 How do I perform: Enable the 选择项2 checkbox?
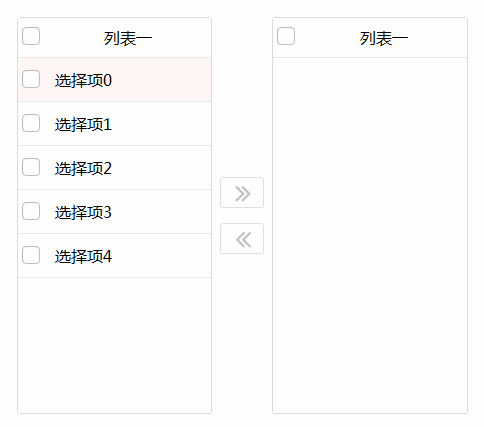[31, 167]
